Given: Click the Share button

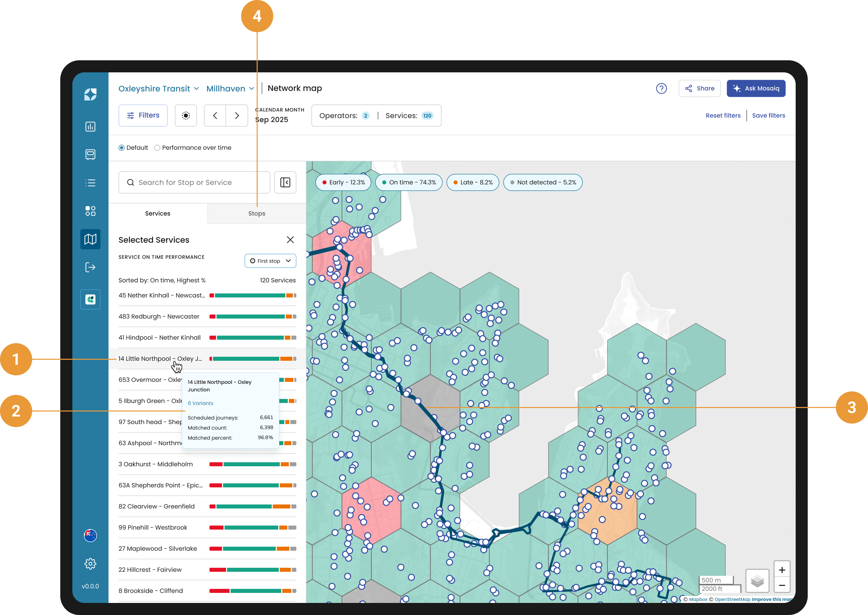Looking at the screenshot, I should pyautogui.click(x=700, y=89).
